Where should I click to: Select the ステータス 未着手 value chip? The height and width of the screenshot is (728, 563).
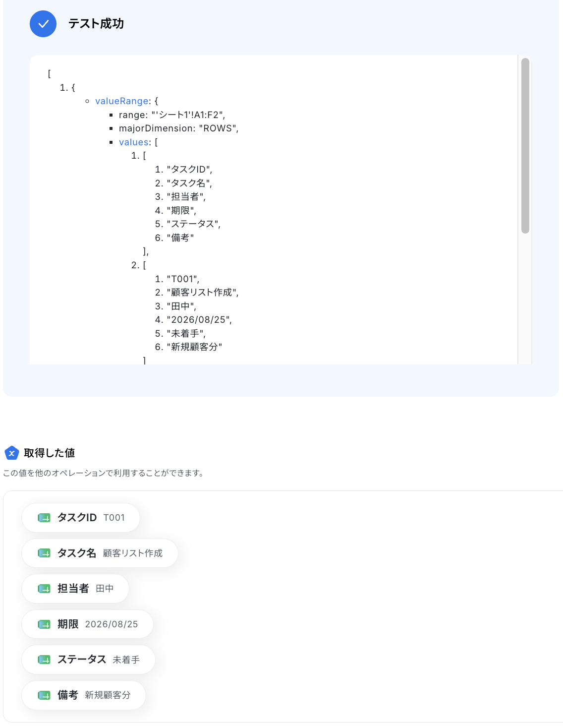[88, 660]
